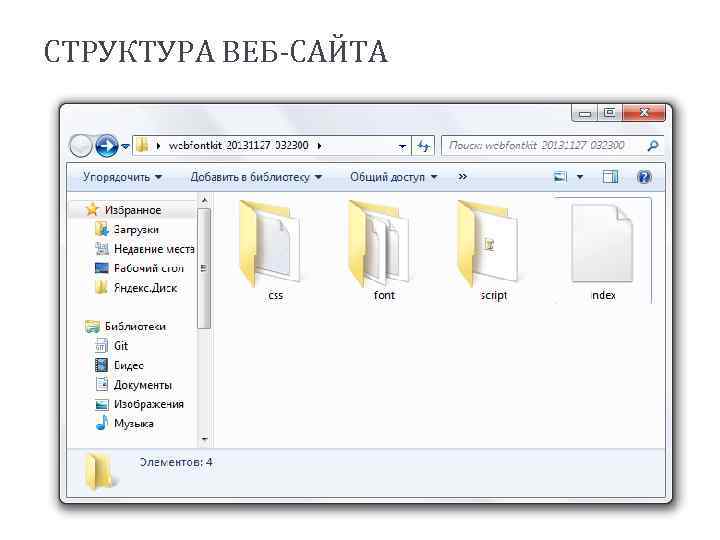Viewport: 720px width, 540px height.
Task: Open Help with question mark icon
Action: coord(644,177)
